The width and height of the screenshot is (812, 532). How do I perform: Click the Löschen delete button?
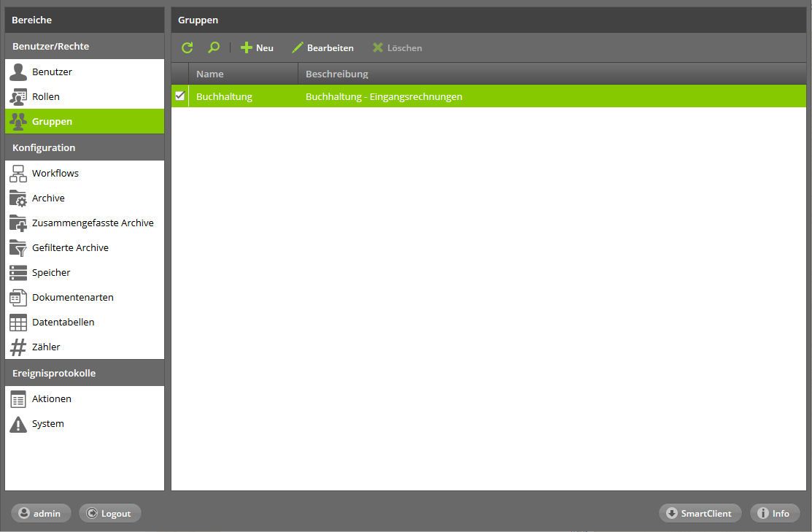[397, 47]
